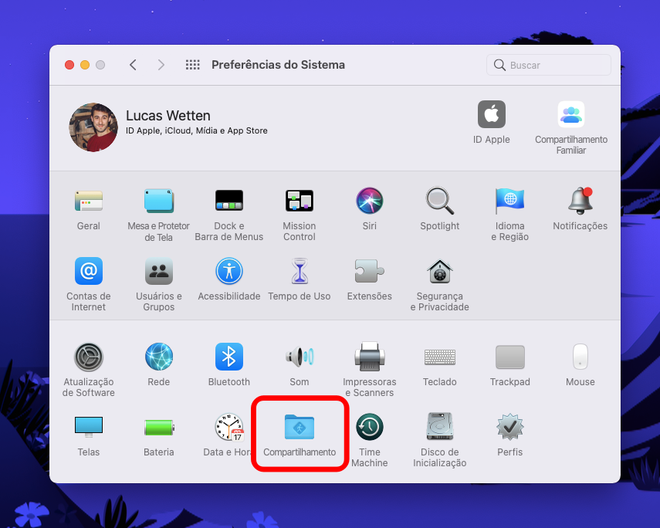Open Segurança e Privacidade pane
This screenshot has width=660, height=528.
coord(440,271)
